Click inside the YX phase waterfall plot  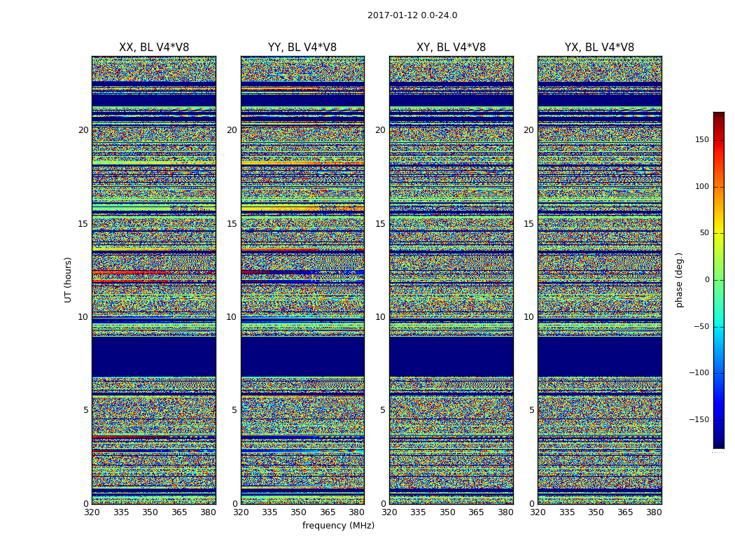[x=599, y=280]
